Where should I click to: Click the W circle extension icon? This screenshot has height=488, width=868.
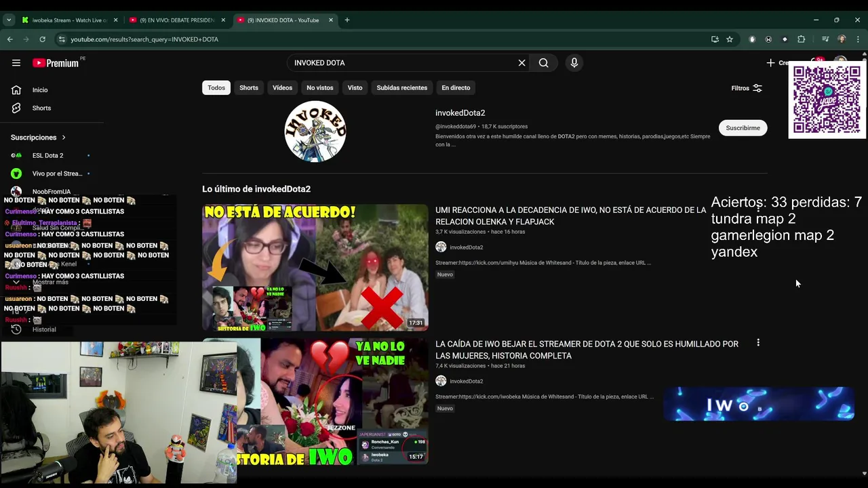[768, 39]
